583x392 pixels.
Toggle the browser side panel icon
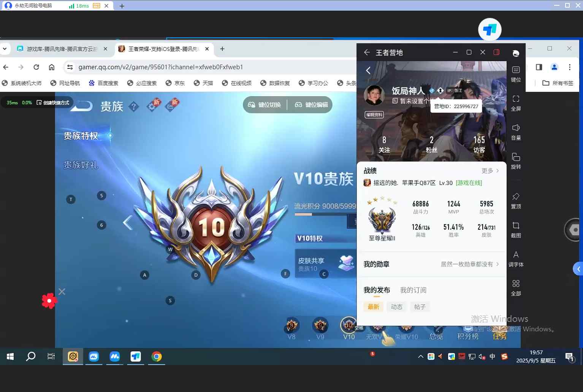click(x=539, y=67)
